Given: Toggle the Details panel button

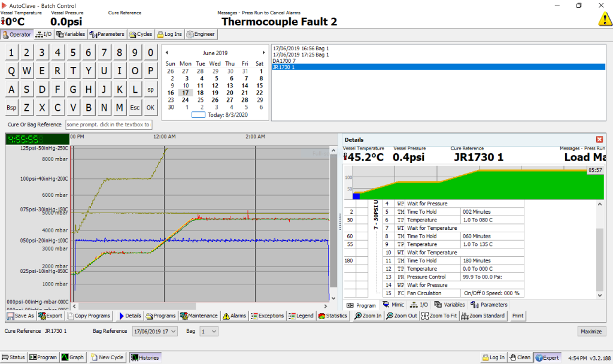Looking at the screenshot, I should click(x=130, y=316).
